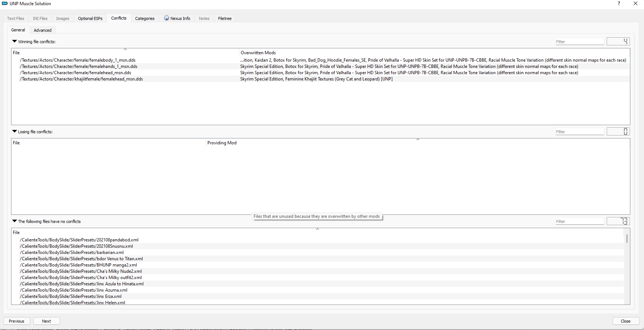
Task: Click the winning conflicts count display showing 4
Action: [x=618, y=41]
